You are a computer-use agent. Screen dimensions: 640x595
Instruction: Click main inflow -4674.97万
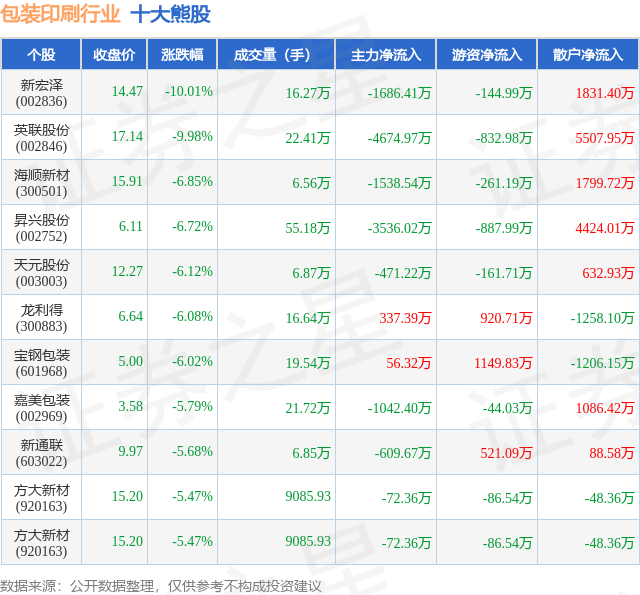[400, 138]
